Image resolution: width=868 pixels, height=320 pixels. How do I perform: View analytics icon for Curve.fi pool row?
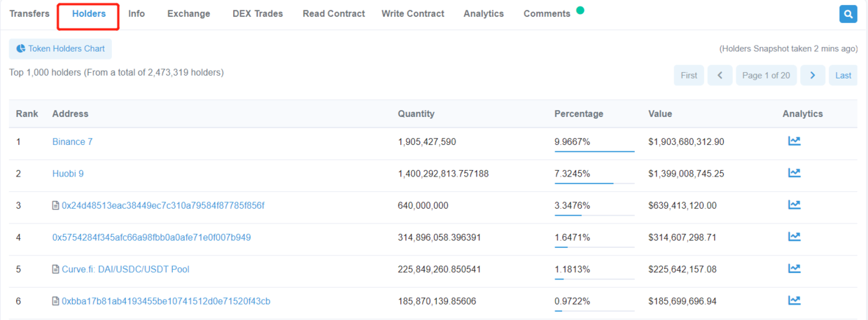tap(794, 269)
